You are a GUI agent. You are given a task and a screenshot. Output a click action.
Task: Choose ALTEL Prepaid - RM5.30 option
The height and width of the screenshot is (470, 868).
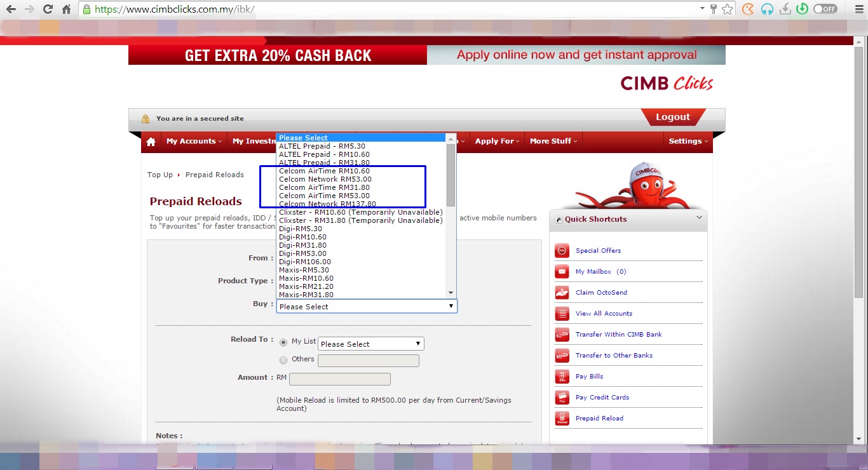click(x=362, y=146)
